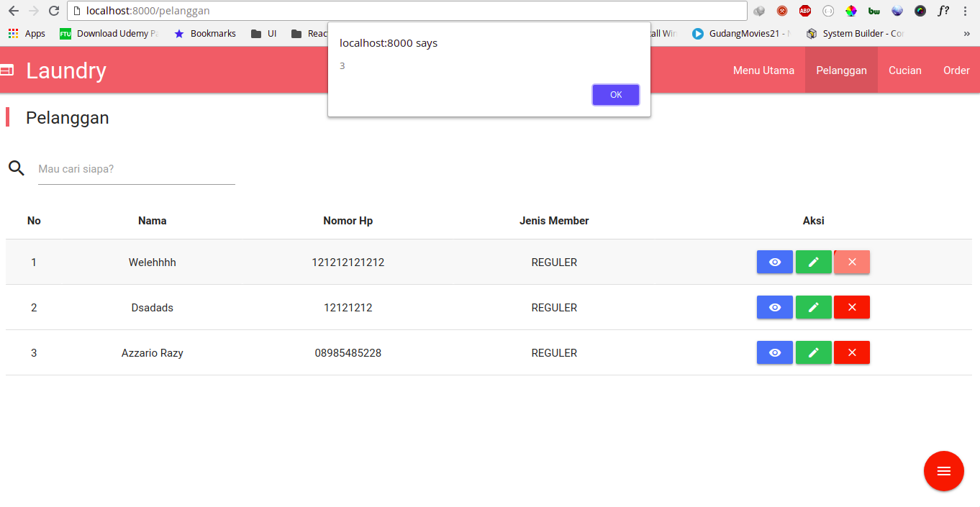Select the name cell 'Azzario Razy'

pyautogui.click(x=153, y=353)
